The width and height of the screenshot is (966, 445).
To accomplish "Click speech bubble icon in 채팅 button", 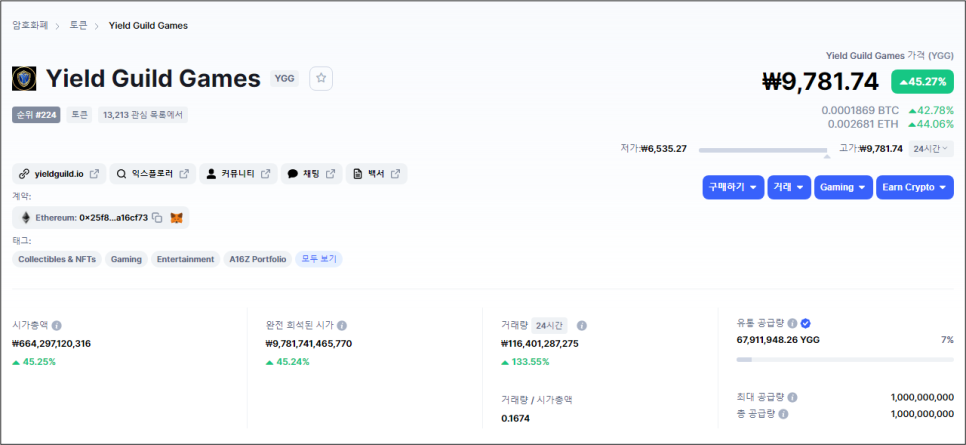I will pyautogui.click(x=293, y=174).
